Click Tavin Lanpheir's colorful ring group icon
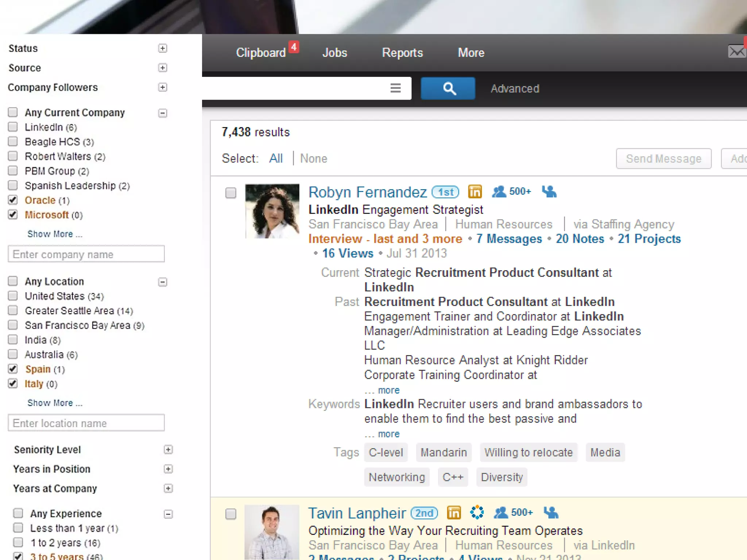This screenshot has width=747, height=560. [477, 512]
